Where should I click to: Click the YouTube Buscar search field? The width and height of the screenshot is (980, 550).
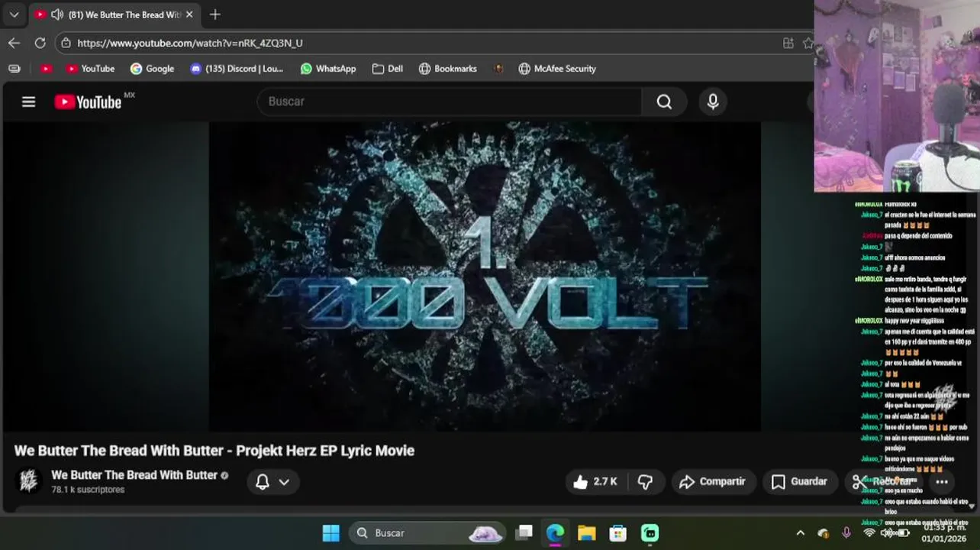450,102
